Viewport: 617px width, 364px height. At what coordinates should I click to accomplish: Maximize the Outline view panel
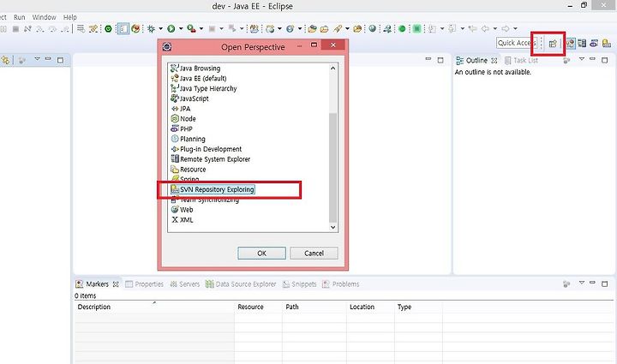[604, 60]
